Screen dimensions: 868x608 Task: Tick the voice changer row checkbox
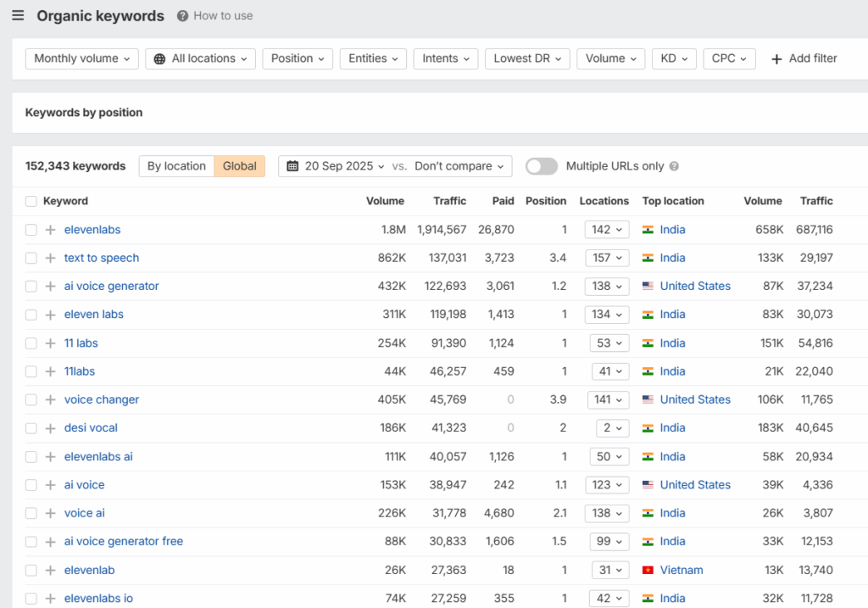coord(31,399)
